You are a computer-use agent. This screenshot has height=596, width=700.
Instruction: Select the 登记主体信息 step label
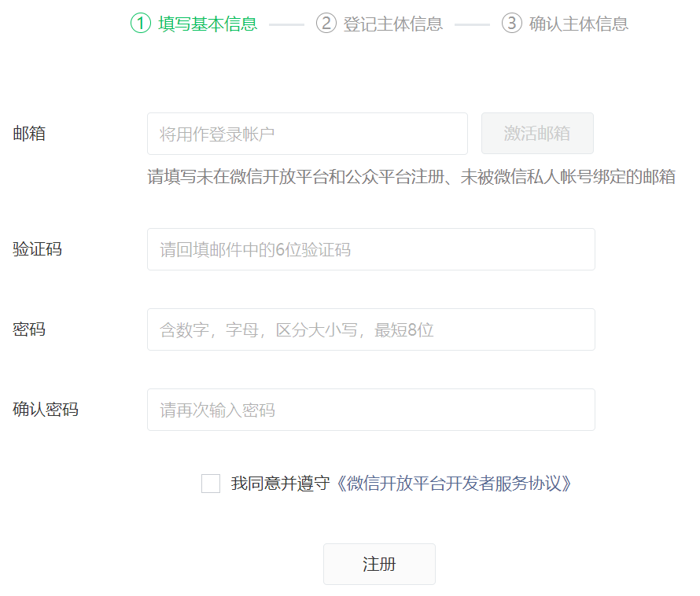coord(393,24)
